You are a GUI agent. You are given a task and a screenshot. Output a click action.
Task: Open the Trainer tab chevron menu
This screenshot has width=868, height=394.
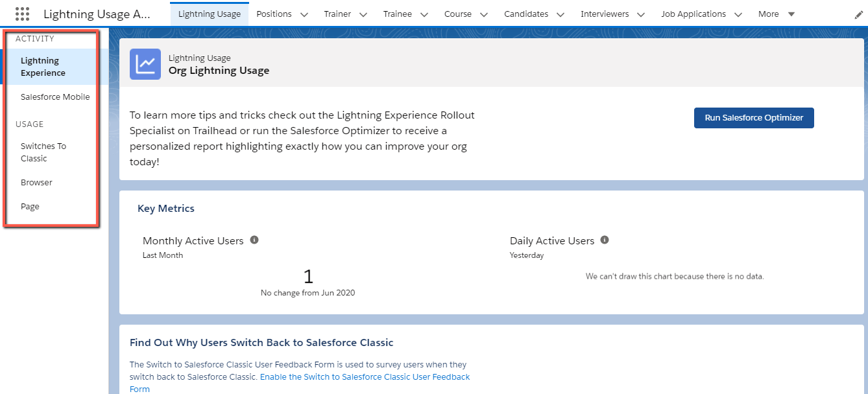[x=363, y=14]
